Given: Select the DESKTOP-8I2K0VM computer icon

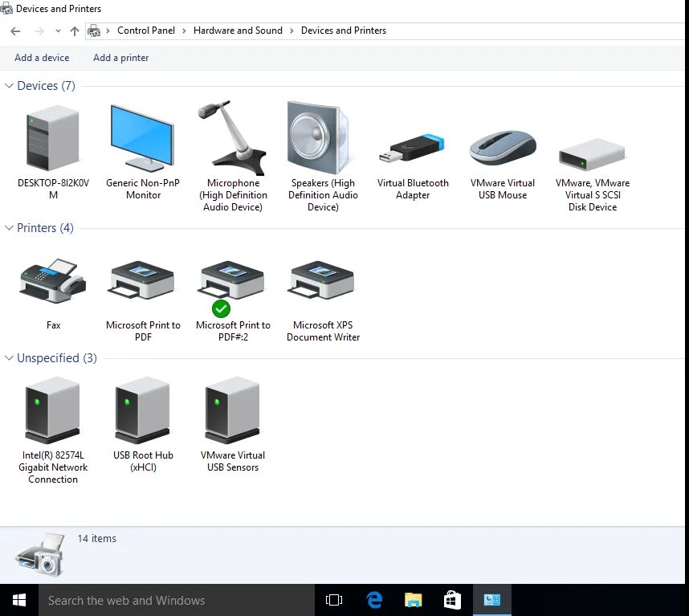Looking at the screenshot, I should point(53,138).
